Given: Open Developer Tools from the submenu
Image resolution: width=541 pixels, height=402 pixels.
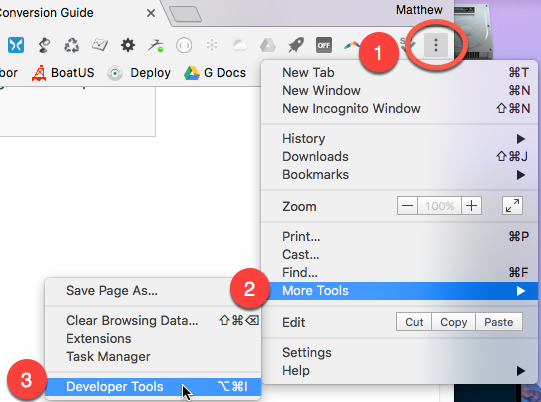Looking at the screenshot, I should 153,387.
